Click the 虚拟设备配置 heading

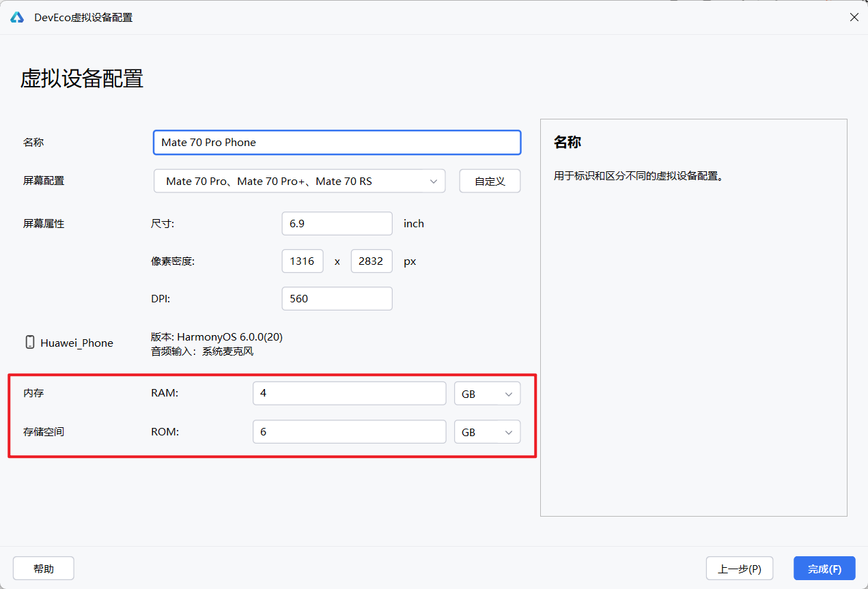click(x=82, y=78)
